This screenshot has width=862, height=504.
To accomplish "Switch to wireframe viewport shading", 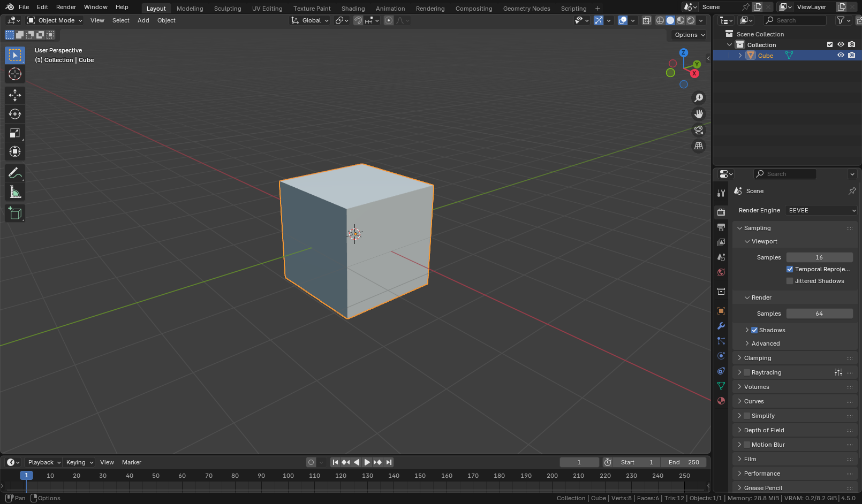I will tap(660, 20).
